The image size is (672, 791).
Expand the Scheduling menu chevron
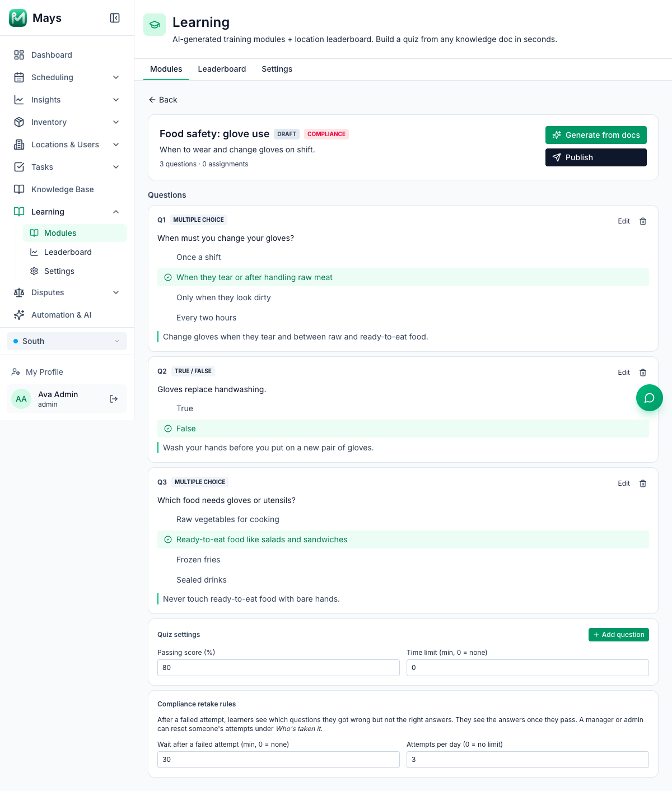[116, 77]
